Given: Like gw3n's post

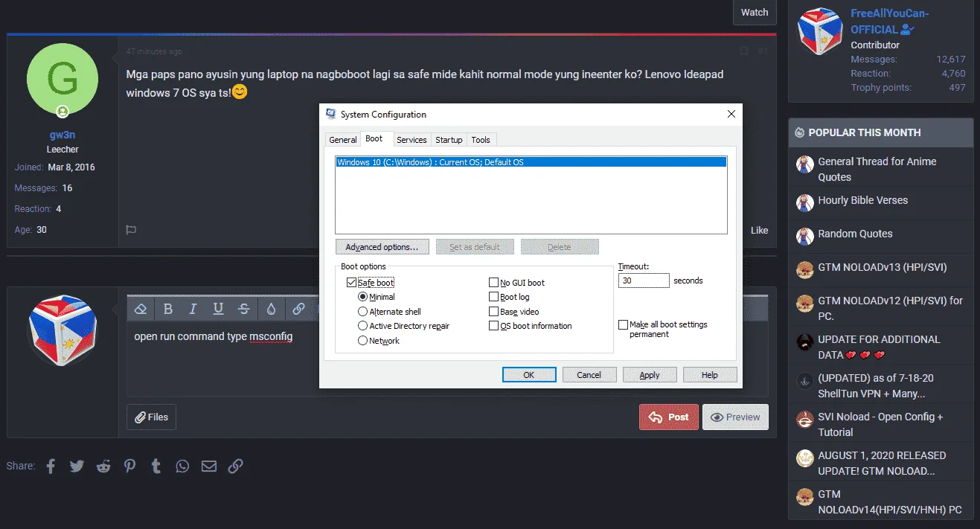Looking at the screenshot, I should click(759, 230).
